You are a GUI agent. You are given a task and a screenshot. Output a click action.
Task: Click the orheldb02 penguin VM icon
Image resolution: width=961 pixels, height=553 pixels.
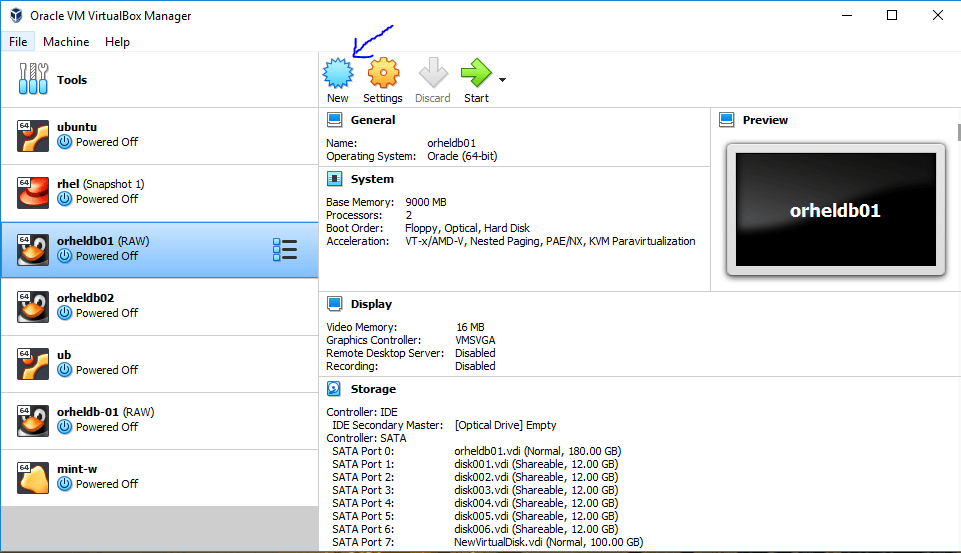32,307
